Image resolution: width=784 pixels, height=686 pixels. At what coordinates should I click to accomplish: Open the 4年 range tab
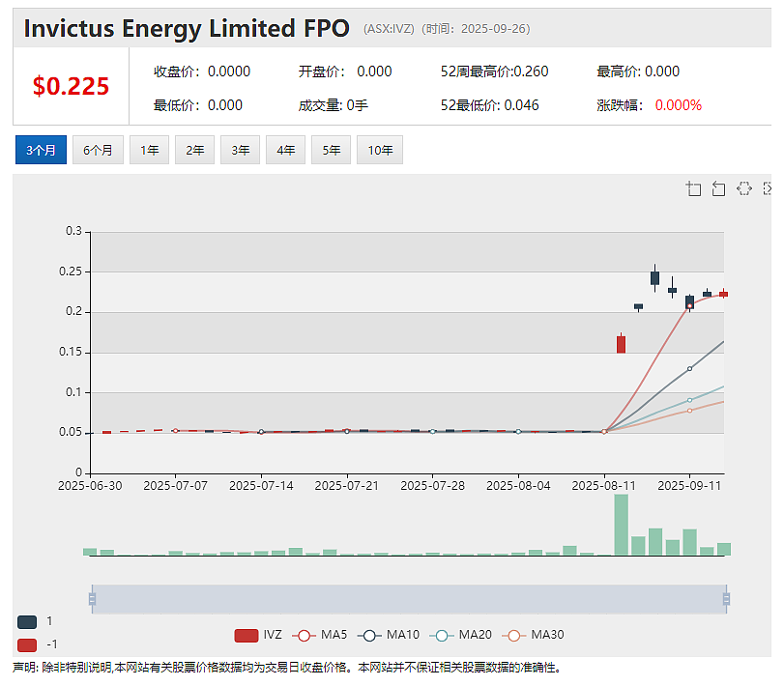pyautogui.click(x=286, y=150)
